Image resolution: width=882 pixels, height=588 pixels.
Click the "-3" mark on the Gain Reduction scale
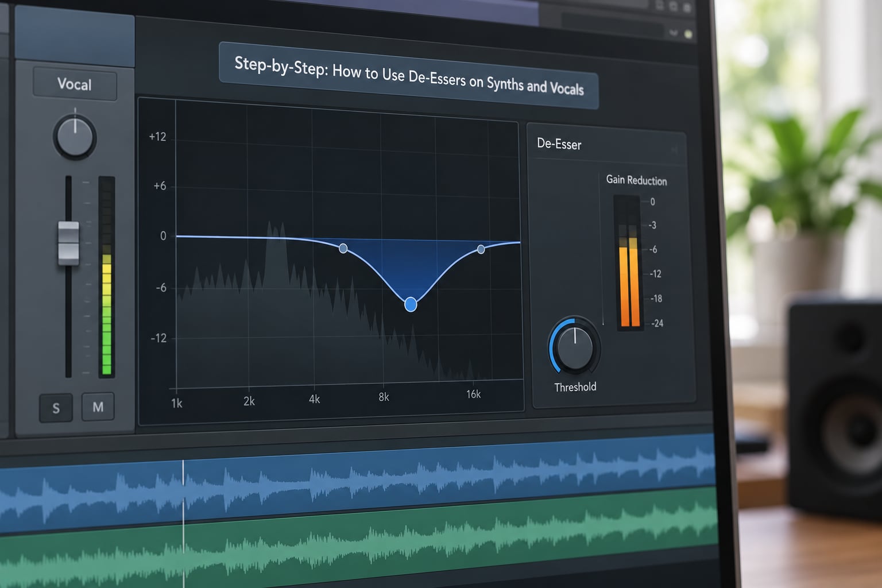(652, 225)
